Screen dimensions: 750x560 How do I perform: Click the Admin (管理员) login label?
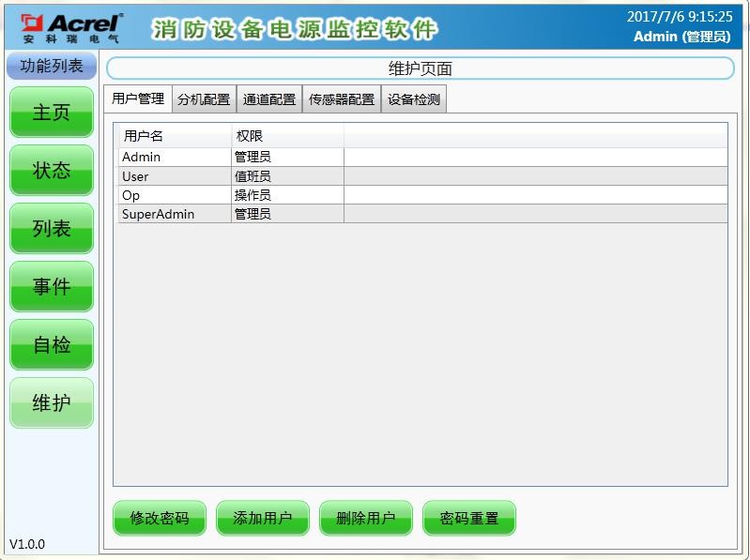click(682, 37)
